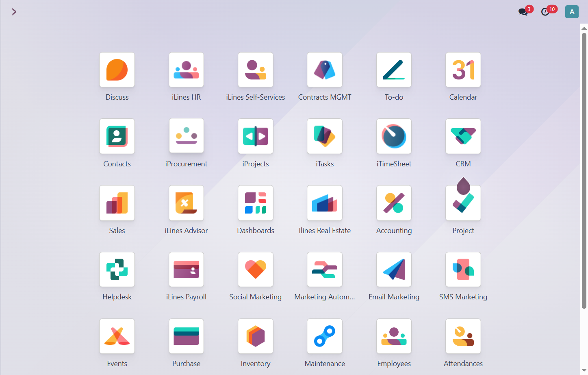Screen dimensions: 588x375
Task: Open the Events app
Action: tap(117, 336)
